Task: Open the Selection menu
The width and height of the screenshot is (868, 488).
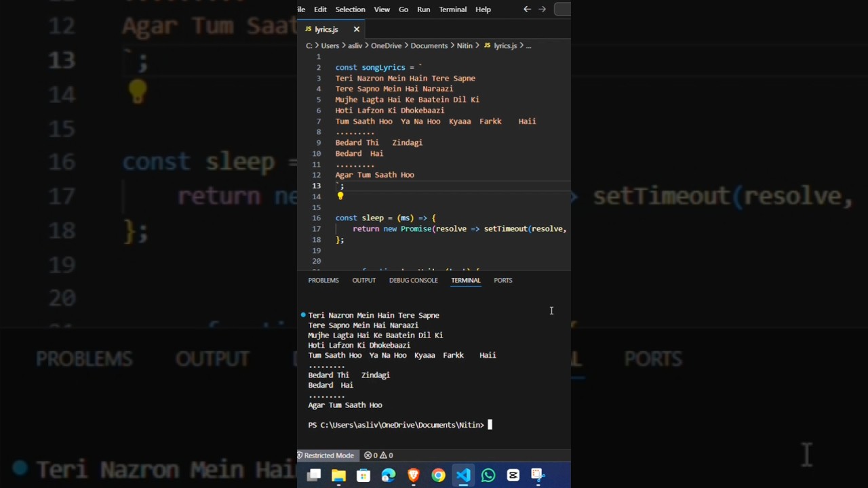Action: pyautogui.click(x=350, y=9)
